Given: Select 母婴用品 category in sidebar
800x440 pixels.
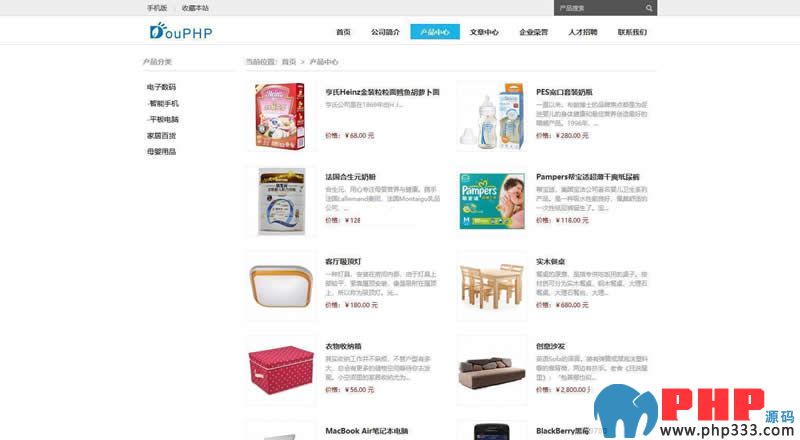Looking at the screenshot, I should coord(161,151).
